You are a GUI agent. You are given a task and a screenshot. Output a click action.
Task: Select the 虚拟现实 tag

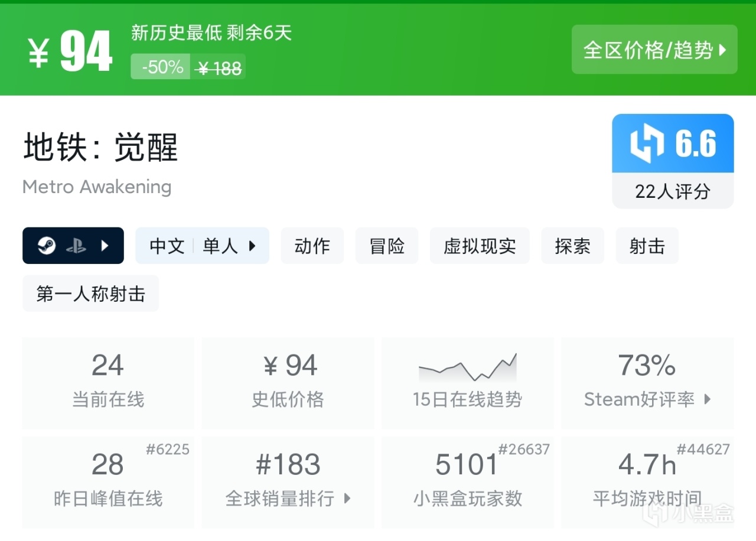coord(480,246)
